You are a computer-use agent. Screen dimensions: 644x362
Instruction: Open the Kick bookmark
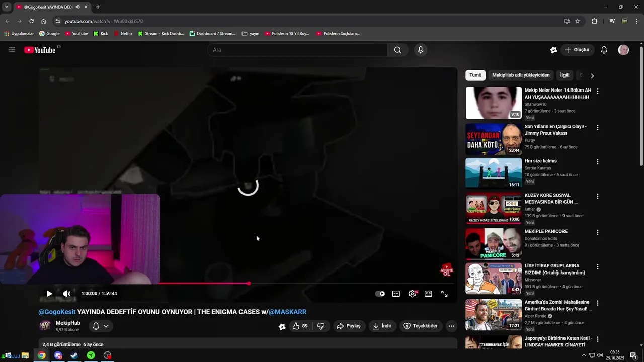click(x=101, y=34)
